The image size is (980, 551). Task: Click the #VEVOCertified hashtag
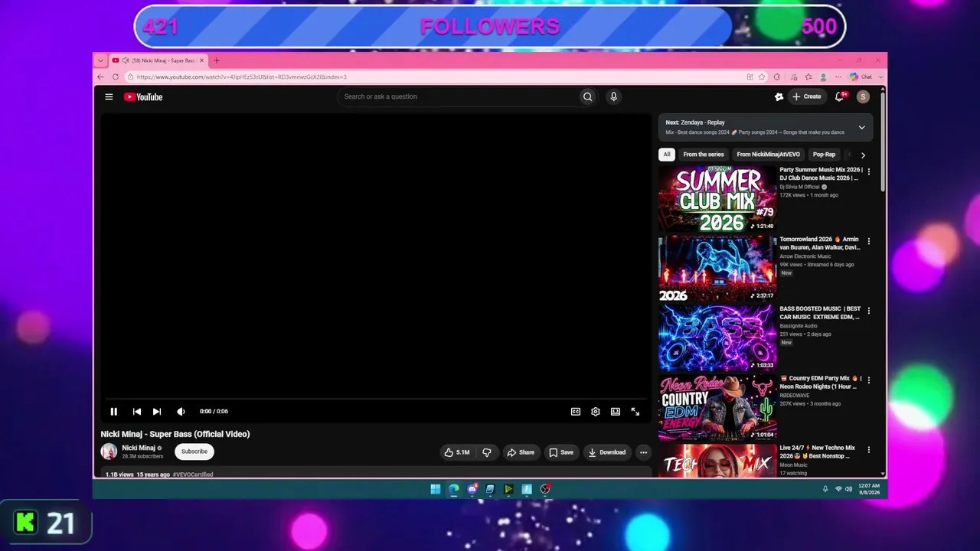click(x=193, y=474)
